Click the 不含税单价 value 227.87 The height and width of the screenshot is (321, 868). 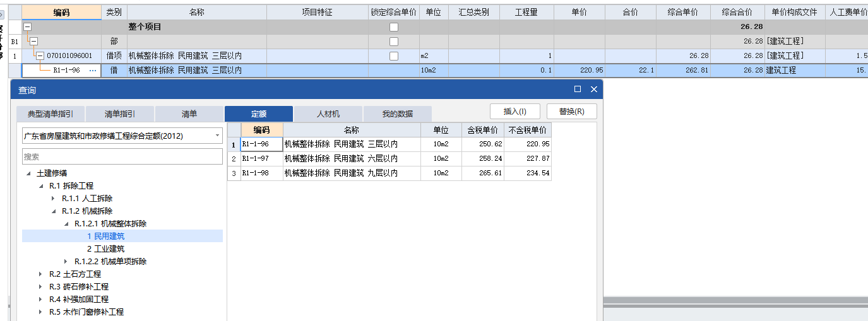point(528,159)
